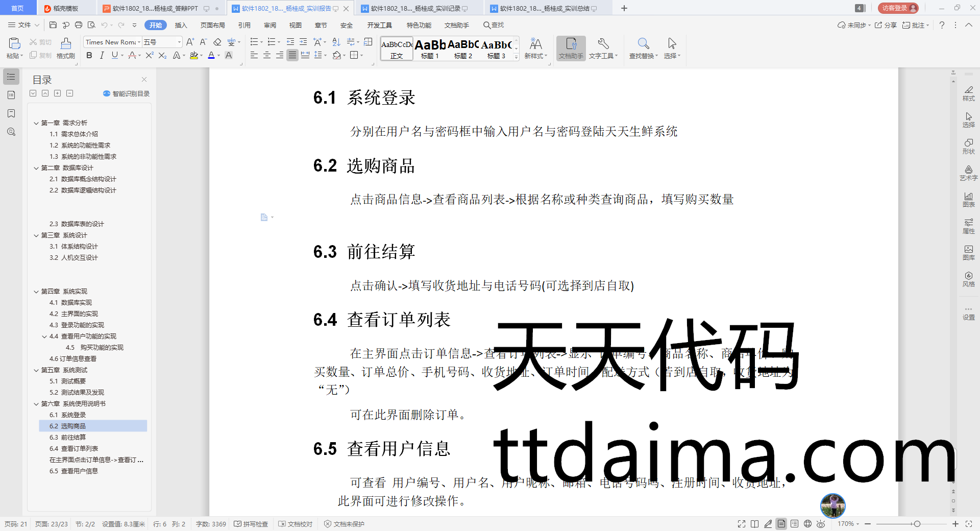Open Find and Replace (查找替换) tool
Image resolution: width=980 pixels, height=531 pixels.
643,48
